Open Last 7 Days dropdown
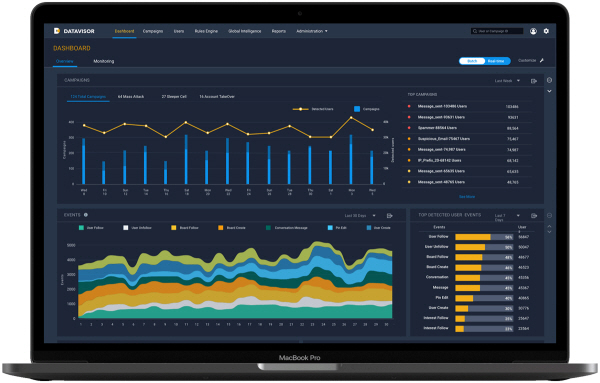 pyautogui.click(x=507, y=217)
